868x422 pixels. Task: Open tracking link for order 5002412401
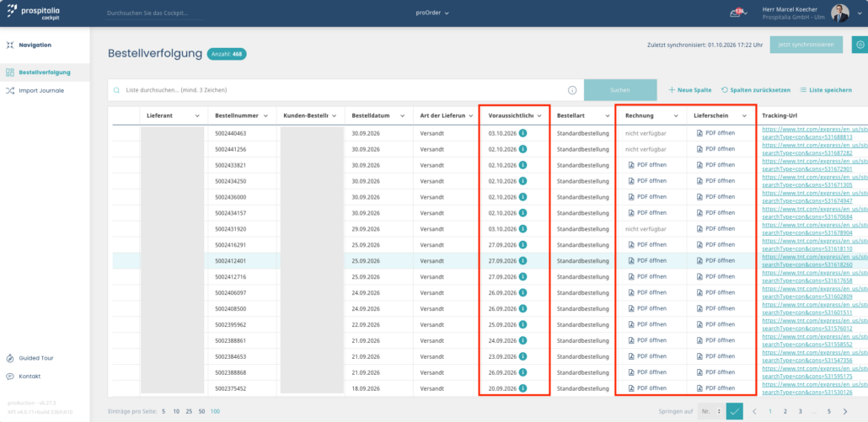pyautogui.click(x=815, y=261)
